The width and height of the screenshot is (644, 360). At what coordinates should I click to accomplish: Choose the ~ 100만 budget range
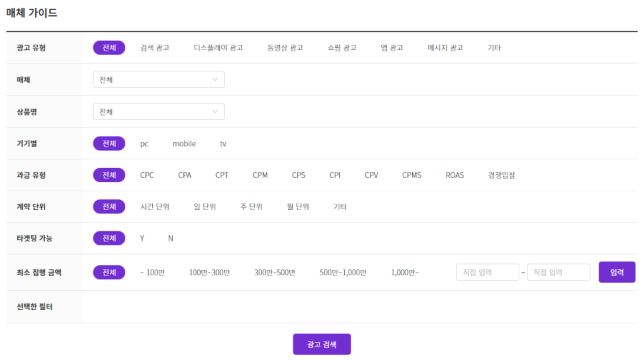click(153, 273)
